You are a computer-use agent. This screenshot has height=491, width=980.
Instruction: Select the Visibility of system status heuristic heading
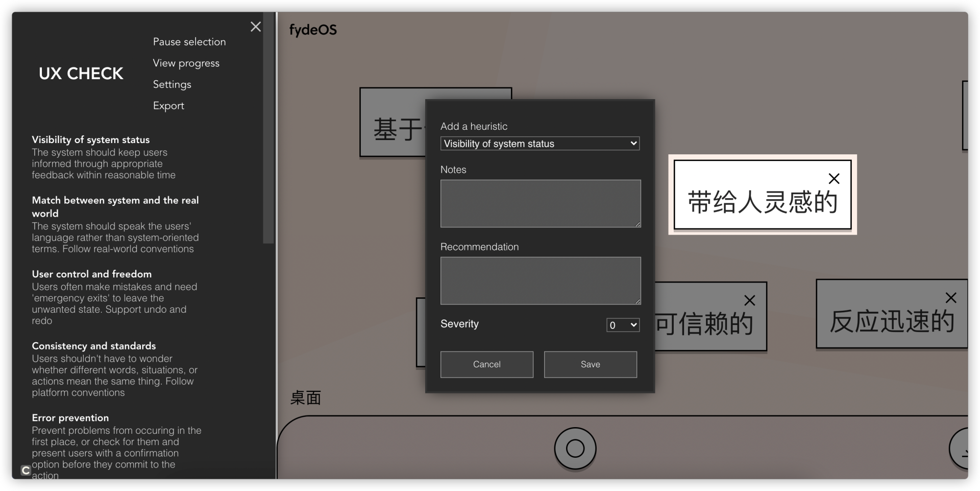pos(91,139)
